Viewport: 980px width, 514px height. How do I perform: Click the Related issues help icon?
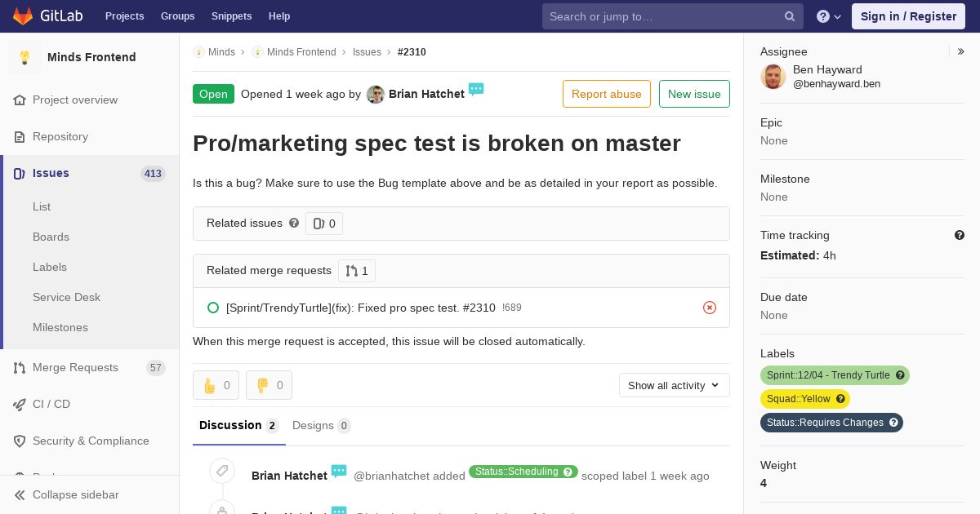point(294,223)
